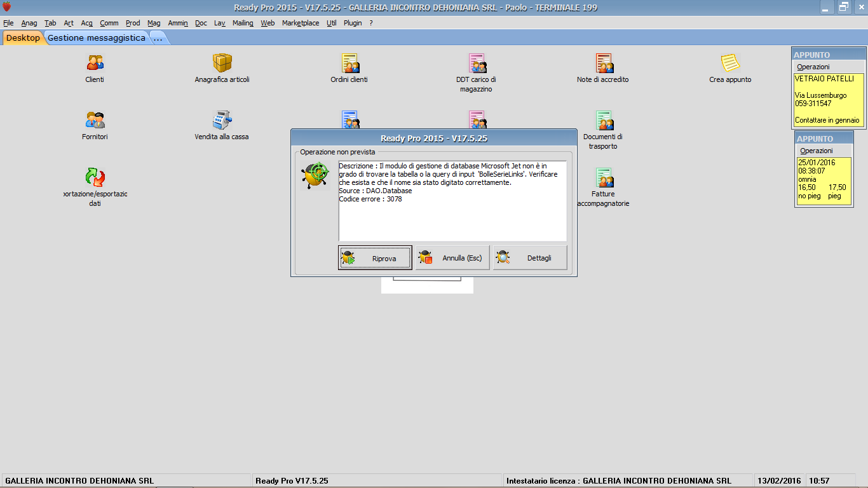This screenshot has width=868, height=488.
Task: Open Documenti di trasporto icon
Action: tap(604, 120)
